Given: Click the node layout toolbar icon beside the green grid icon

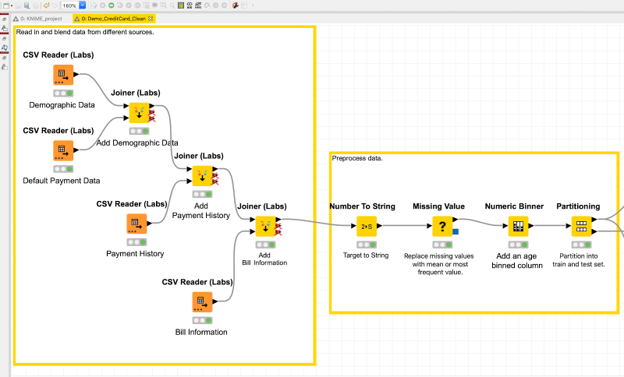Looking at the screenshot, I should pos(189,6).
